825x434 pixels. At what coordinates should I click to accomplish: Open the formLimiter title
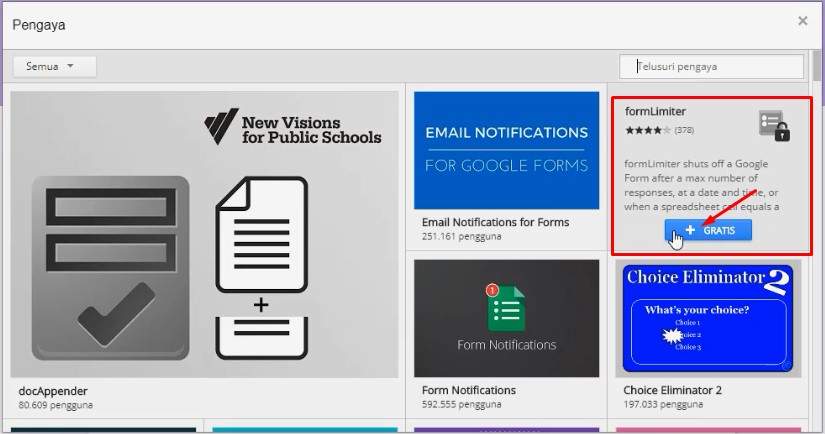point(655,112)
